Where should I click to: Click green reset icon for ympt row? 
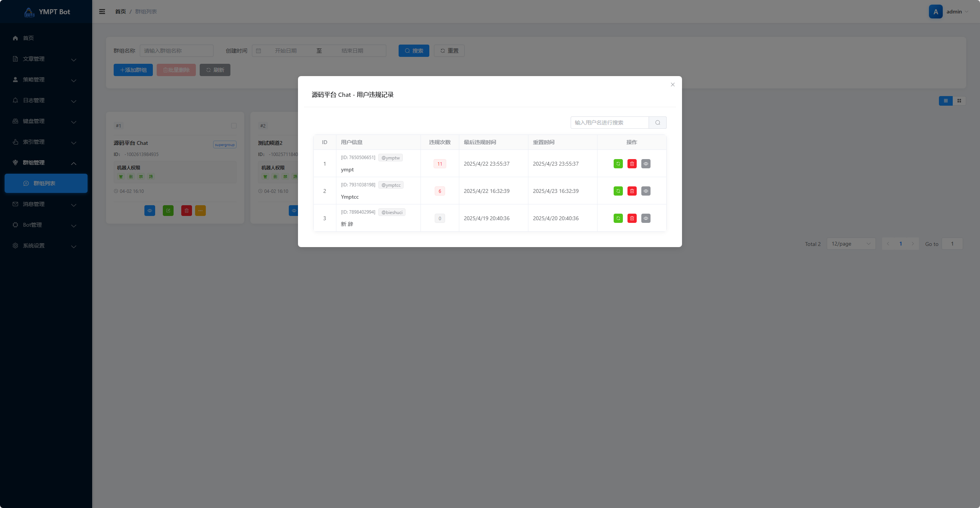(x=618, y=164)
